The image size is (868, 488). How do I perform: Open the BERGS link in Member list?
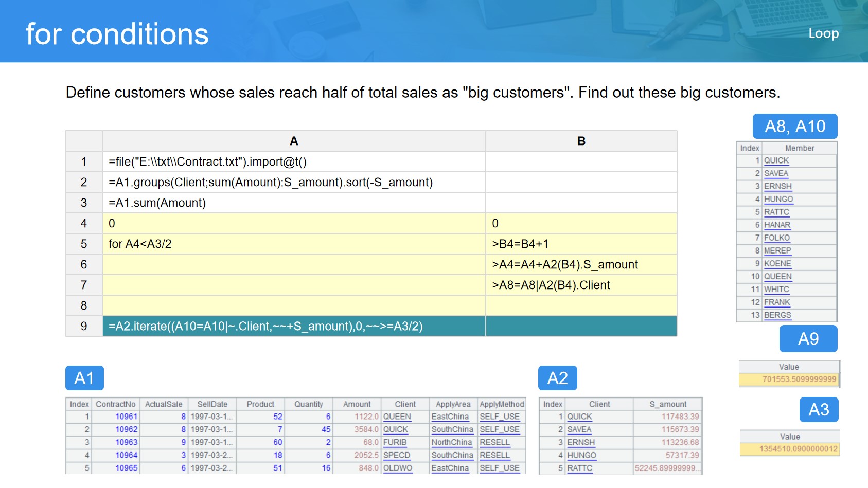coord(777,315)
